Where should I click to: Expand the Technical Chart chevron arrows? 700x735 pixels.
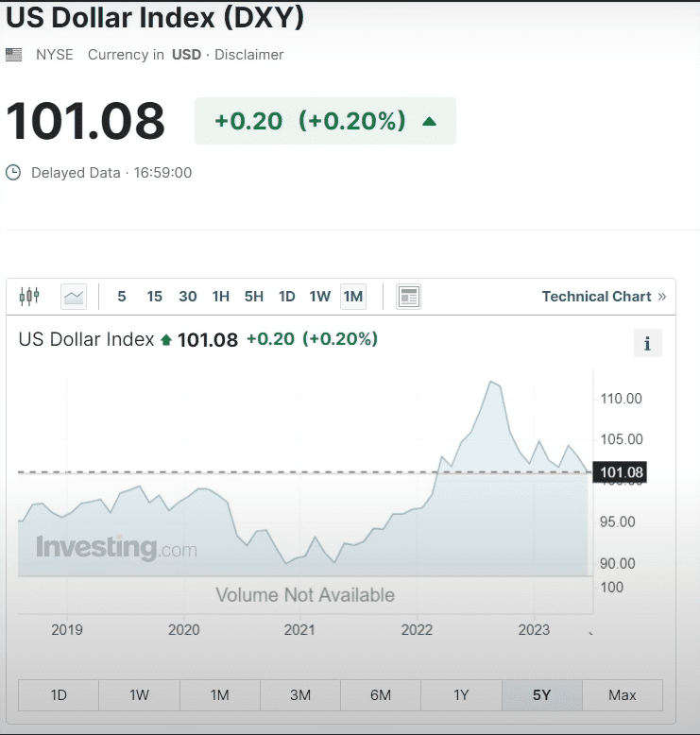pyautogui.click(x=662, y=297)
